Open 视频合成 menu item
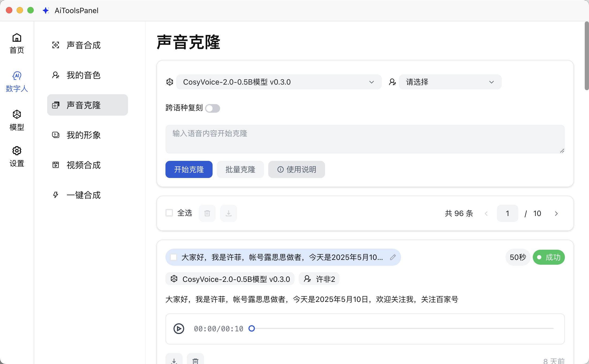The height and width of the screenshot is (364, 589). point(88,165)
